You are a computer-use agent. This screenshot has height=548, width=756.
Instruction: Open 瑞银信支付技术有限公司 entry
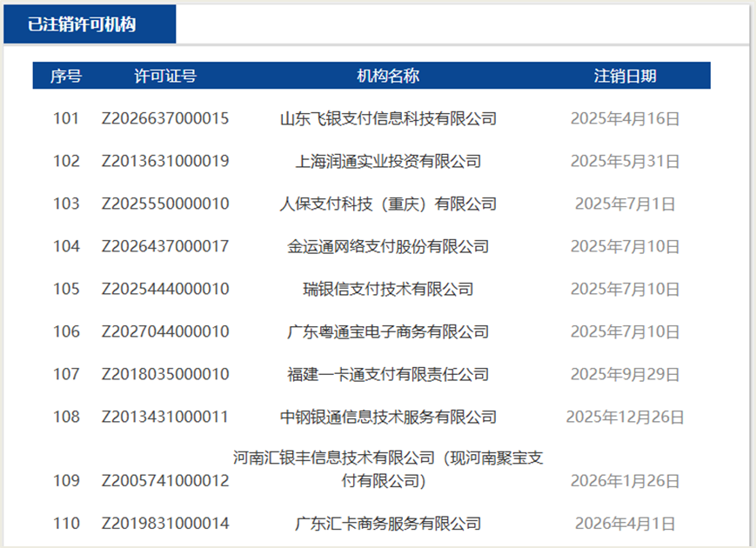click(388, 289)
